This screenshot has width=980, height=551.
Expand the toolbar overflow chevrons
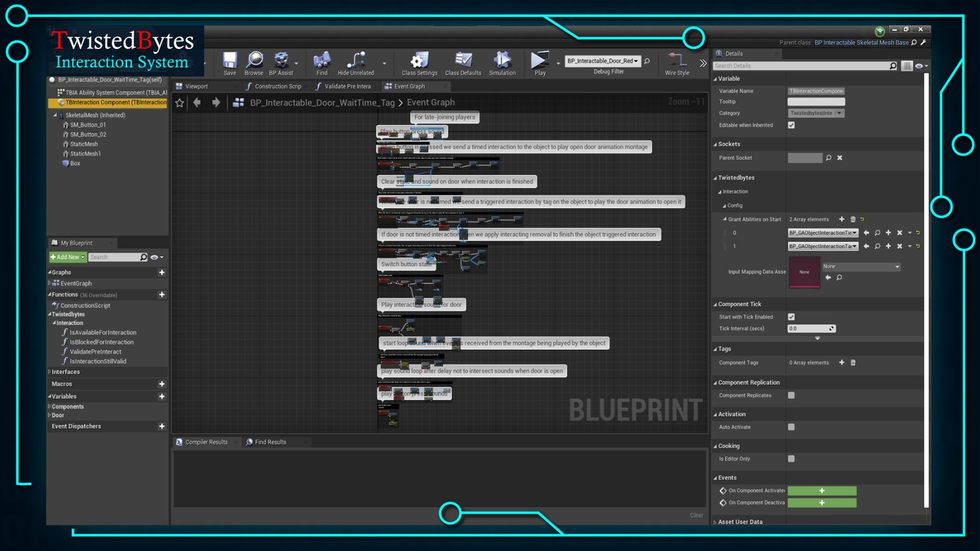coord(703,63)
